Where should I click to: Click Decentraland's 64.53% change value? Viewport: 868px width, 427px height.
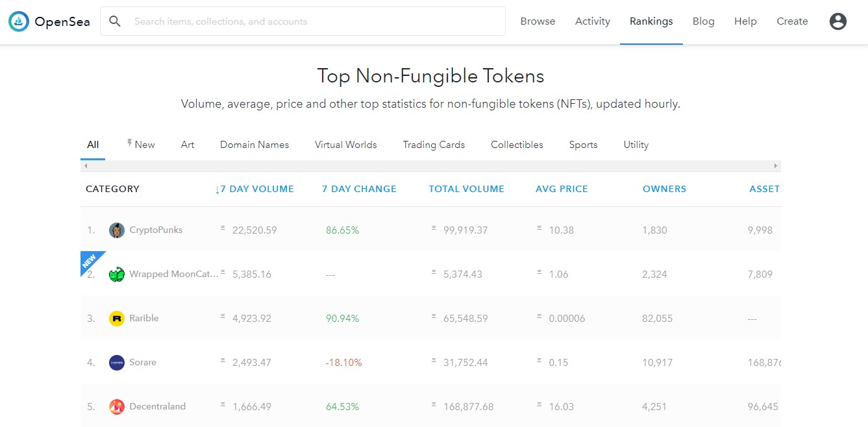[342, 407]
